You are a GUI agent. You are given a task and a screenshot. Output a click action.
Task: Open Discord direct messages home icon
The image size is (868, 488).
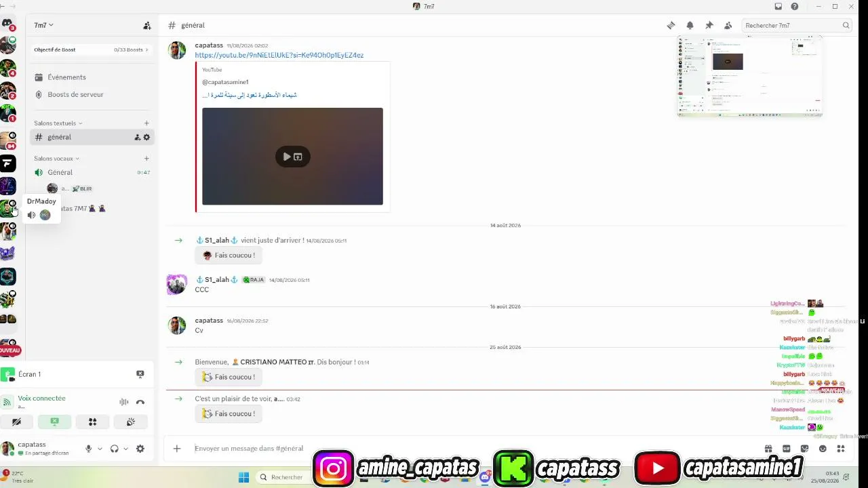tap(7, 24)
